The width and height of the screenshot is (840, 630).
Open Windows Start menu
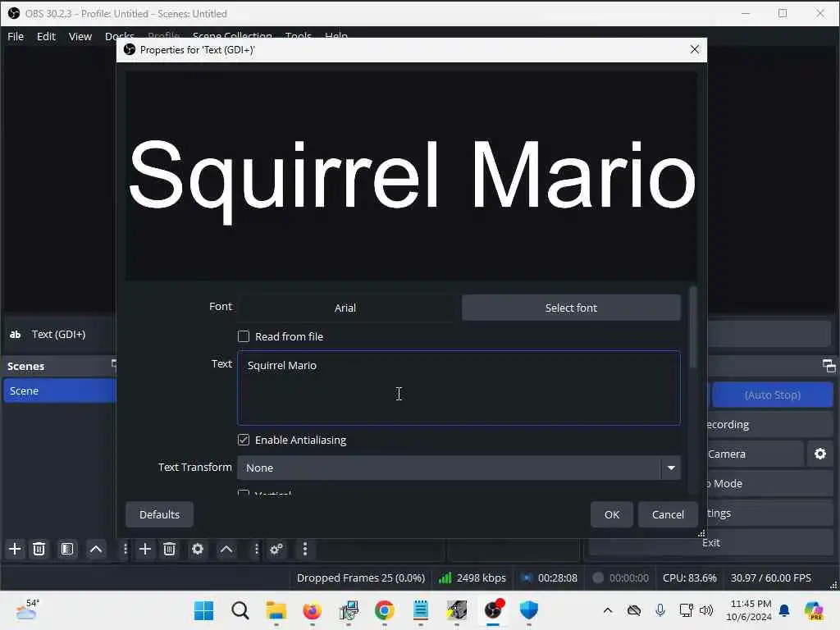click(203, 610)
